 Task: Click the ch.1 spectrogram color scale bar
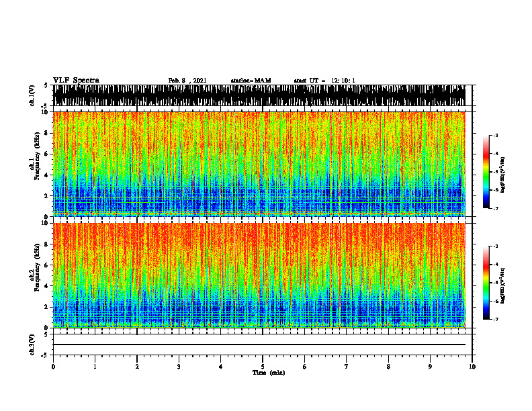click(x=486, y=172)
